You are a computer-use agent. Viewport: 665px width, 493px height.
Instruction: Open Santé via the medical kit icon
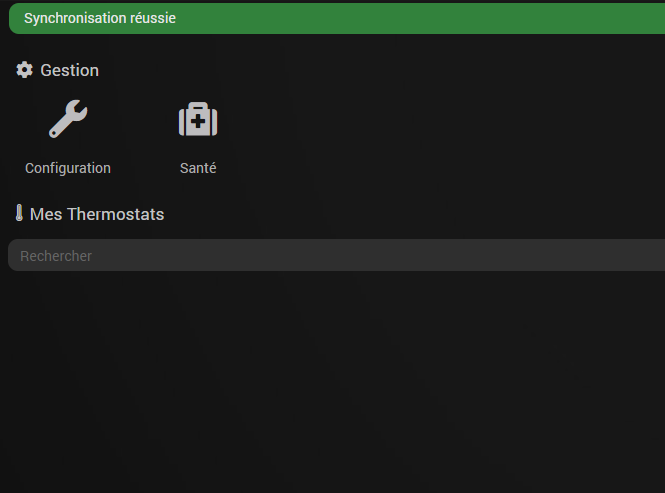coord(198,119)
